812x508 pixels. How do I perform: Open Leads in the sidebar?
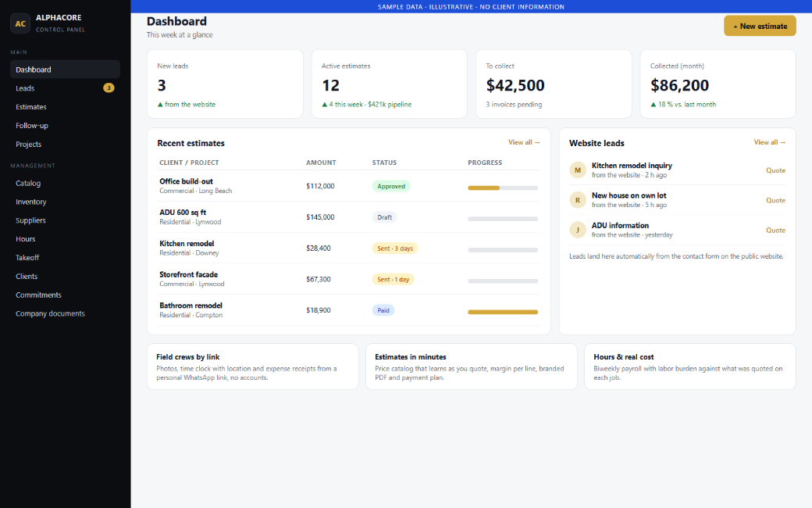click(x=66, y=88)
